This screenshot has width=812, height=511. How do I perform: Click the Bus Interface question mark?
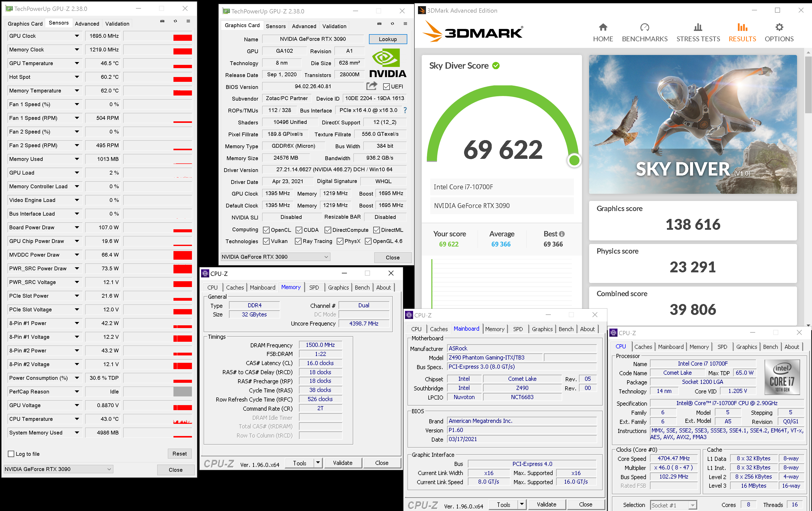click(405, 110)
